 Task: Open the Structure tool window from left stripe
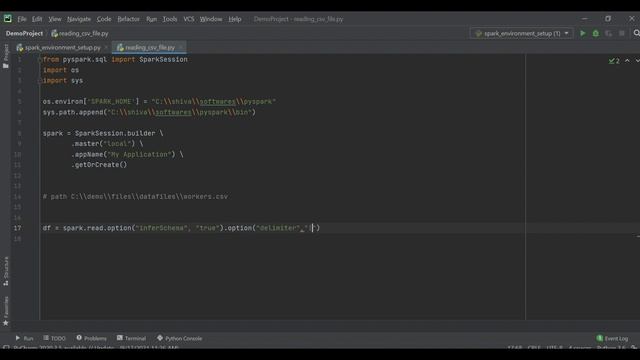point(6,271)
